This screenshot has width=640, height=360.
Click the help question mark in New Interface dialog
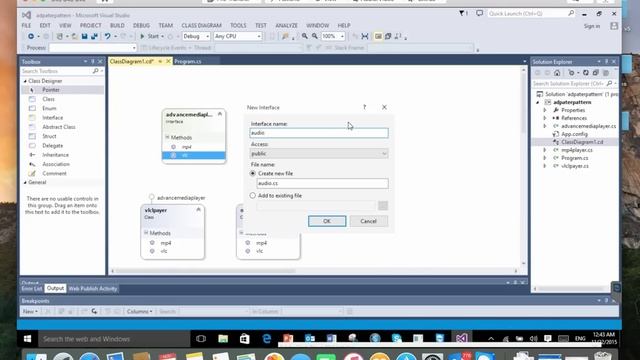pos(364,107)
